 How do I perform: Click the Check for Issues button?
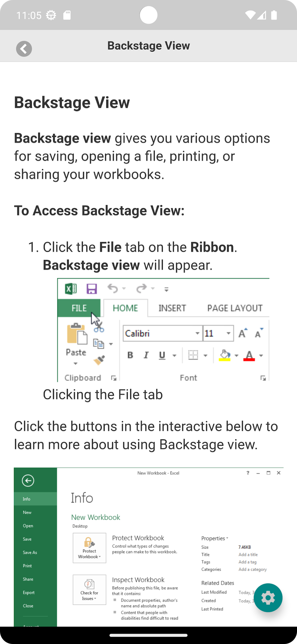pos(89,589)
